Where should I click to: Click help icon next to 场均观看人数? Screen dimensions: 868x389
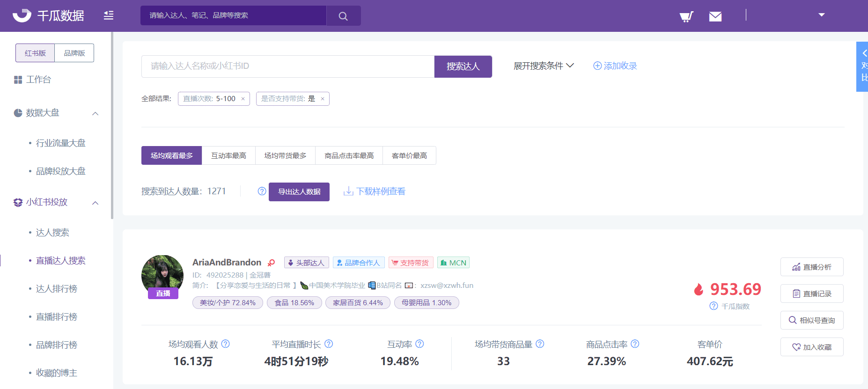click(225, 344)
